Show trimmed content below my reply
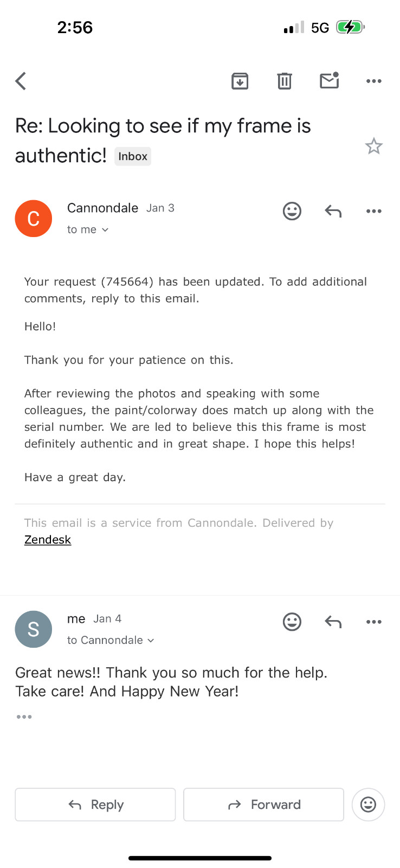 click(24, 717)
